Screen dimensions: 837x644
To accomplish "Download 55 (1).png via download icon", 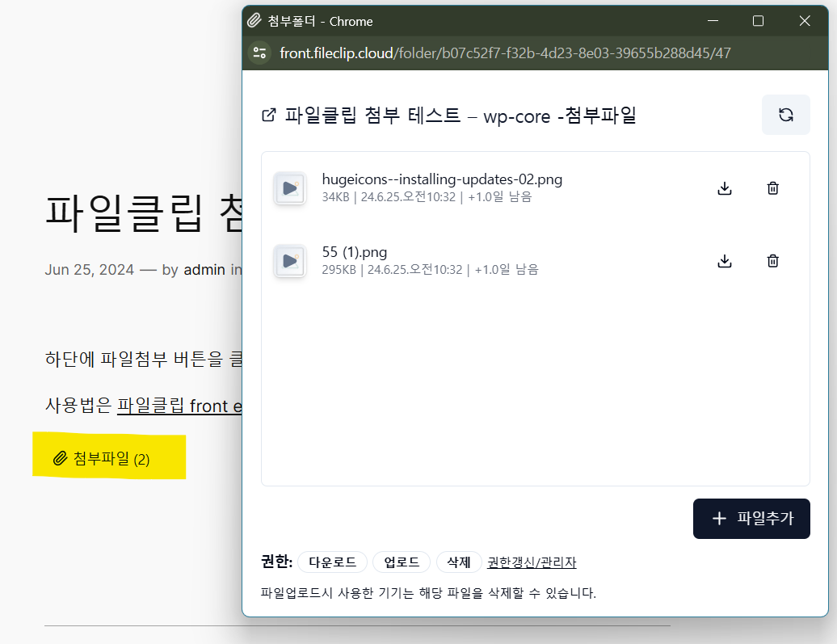I will point(724,260).
